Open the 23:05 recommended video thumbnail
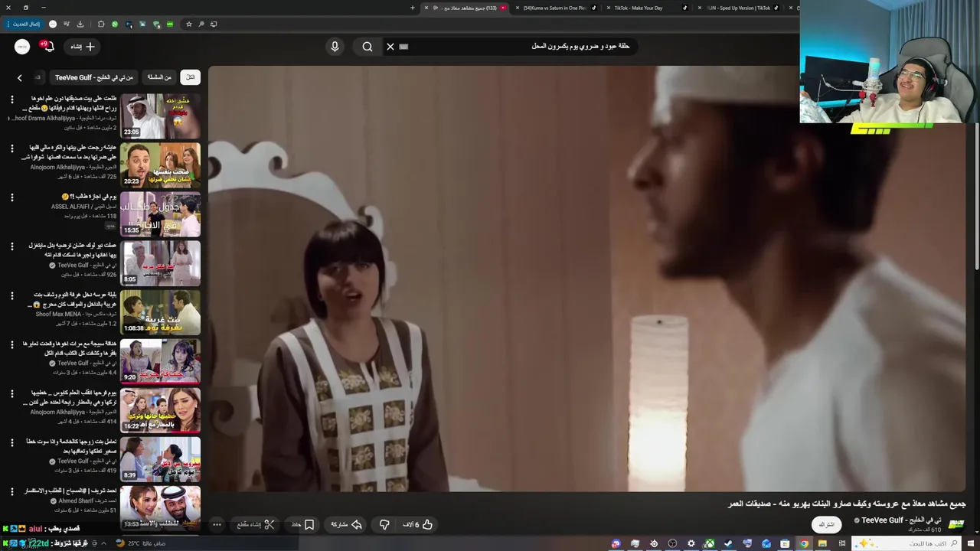The height and width of the screenshot is (551, 980). click(x=160, y=116)
